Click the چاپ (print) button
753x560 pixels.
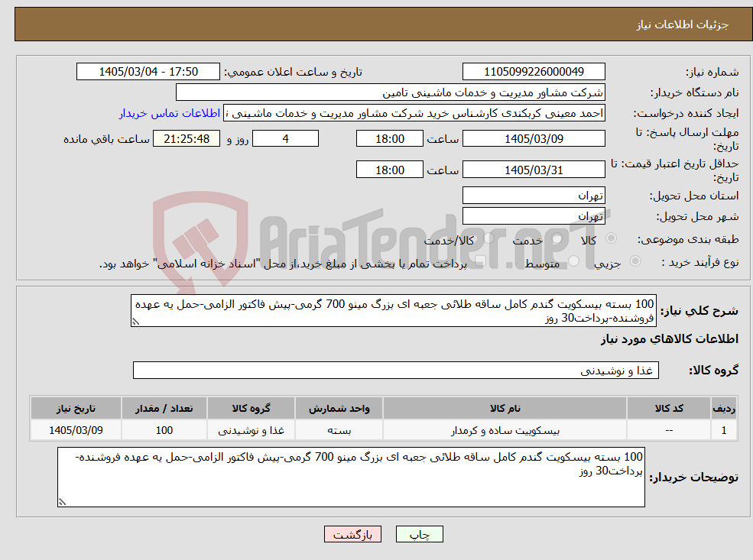(x=419, y=534)
